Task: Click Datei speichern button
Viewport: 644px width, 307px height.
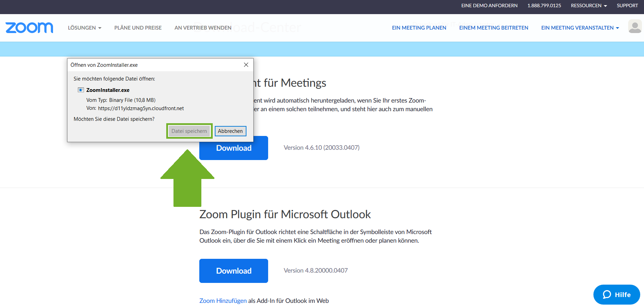Action: coord(189,131)
